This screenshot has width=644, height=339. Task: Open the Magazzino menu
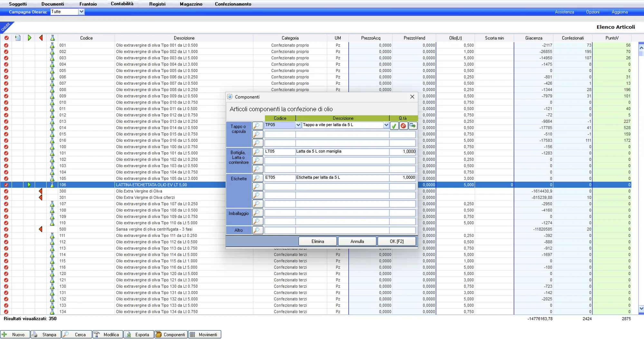coord(191,4)
